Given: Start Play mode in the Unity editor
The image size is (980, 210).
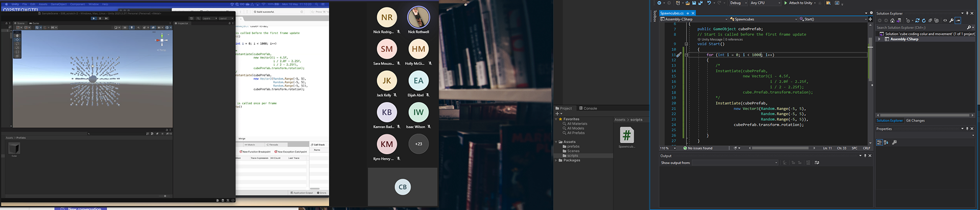Looking at the screenshot, I should 94,18.
